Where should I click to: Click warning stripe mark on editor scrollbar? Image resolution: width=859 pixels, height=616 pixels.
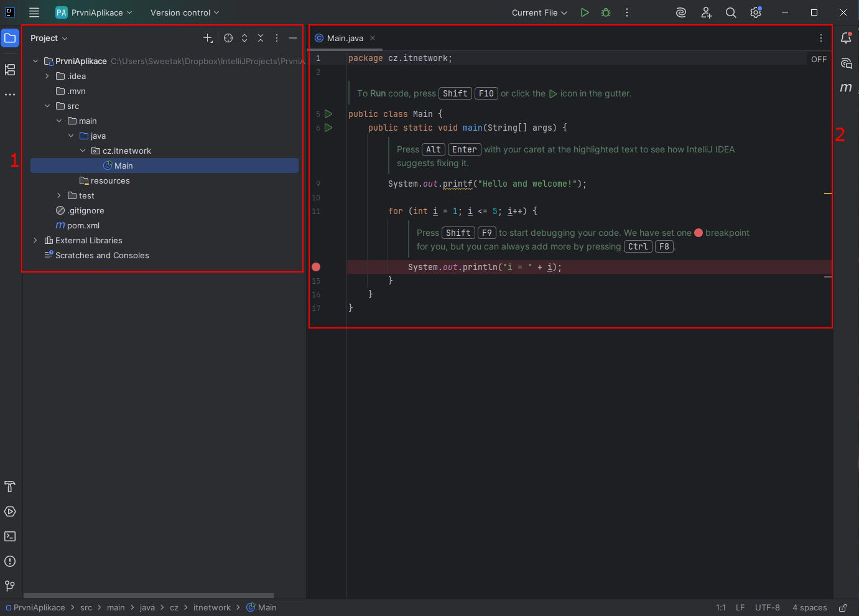(828, 194)
